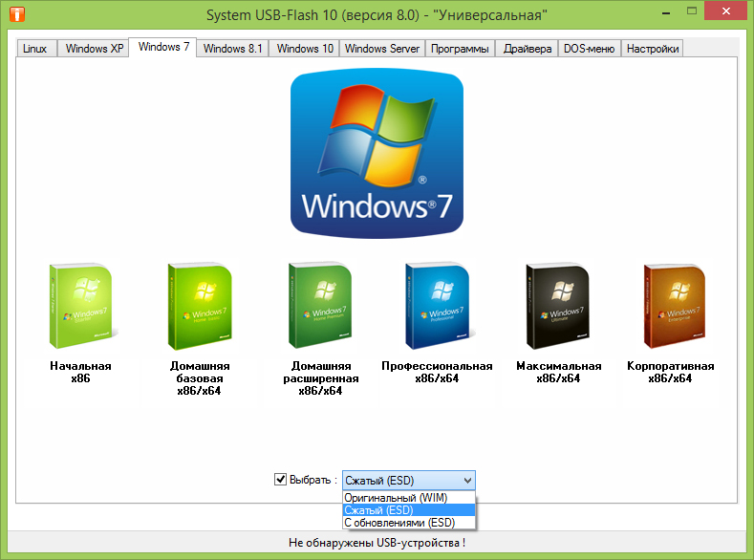Image resolution: width=754 pixels, height=560 pixels.
Task: Maximize the System USB-Flash window
Action: [x=692, y=11]
